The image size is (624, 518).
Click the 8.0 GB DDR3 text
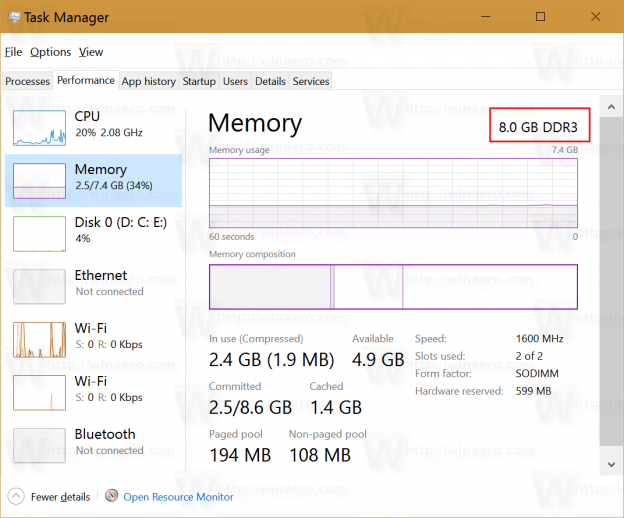tap(538, 127)
